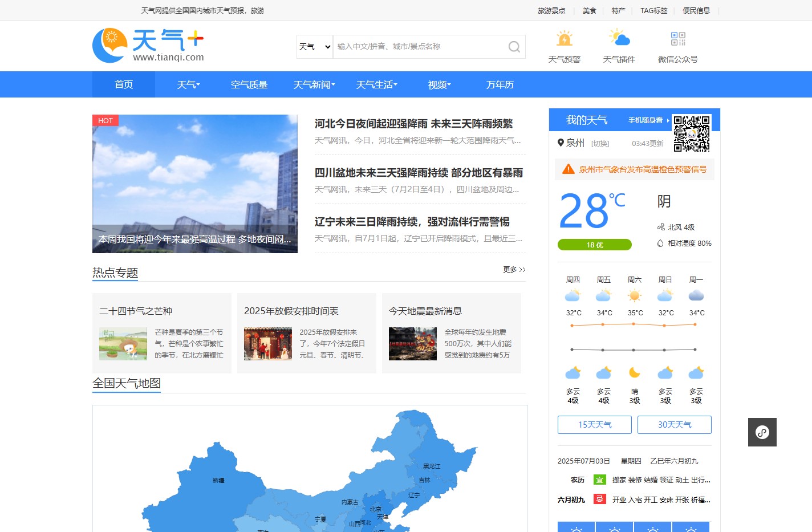This screenshot has width=812, height=532.
Task: Open 空气质量 navigation item
Action: pos(249,84)
